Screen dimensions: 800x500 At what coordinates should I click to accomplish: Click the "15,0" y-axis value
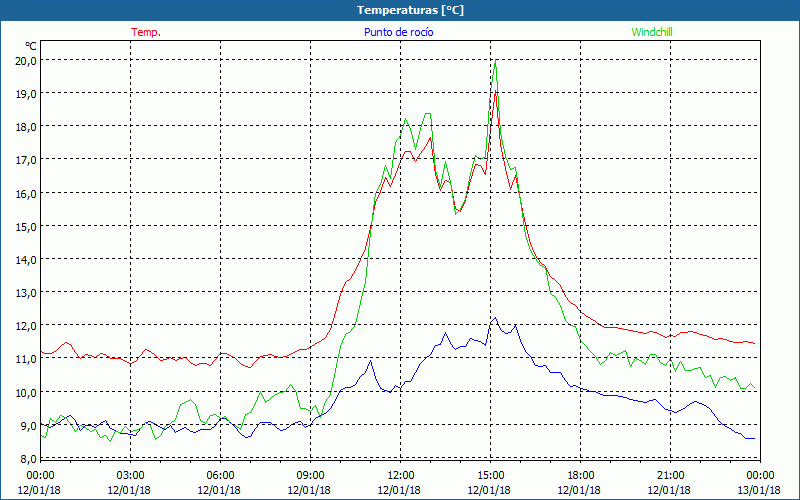click(26, 227)
